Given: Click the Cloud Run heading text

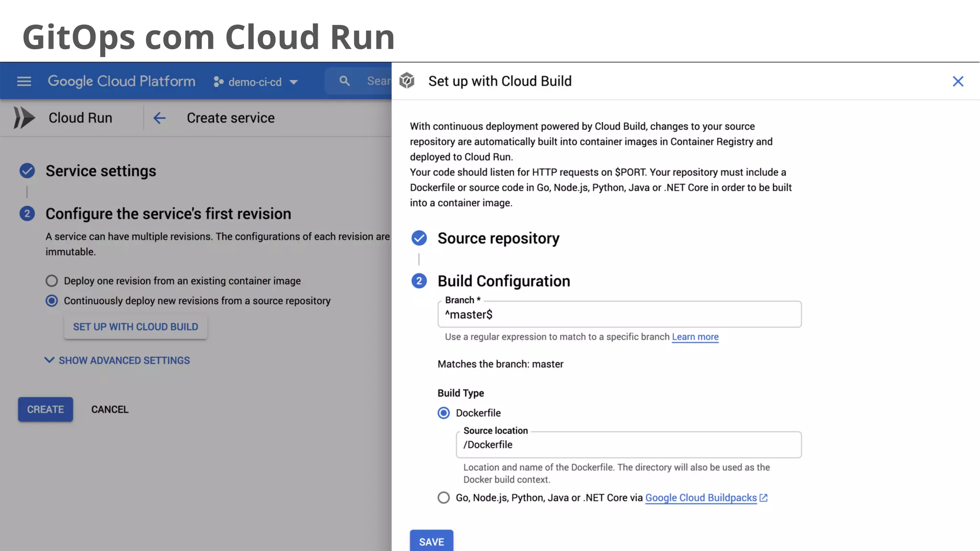Looking at the screenshot, I should pos(80,118).
